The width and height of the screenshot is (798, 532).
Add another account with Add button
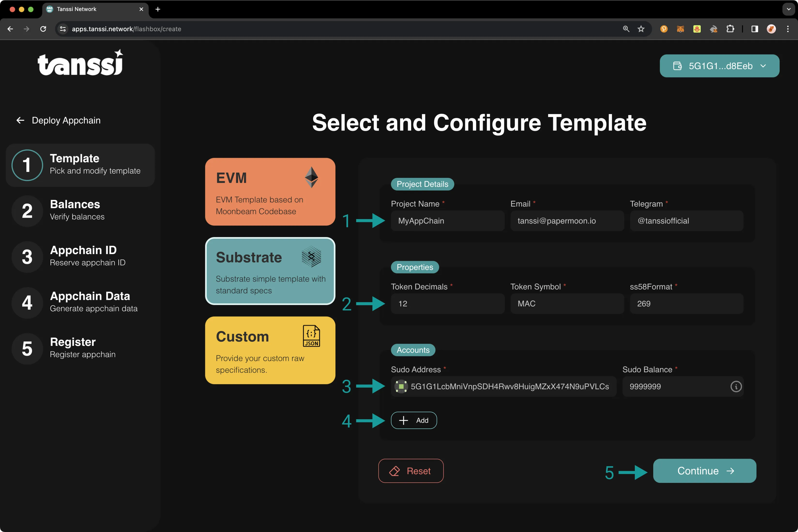coord(414,420)
